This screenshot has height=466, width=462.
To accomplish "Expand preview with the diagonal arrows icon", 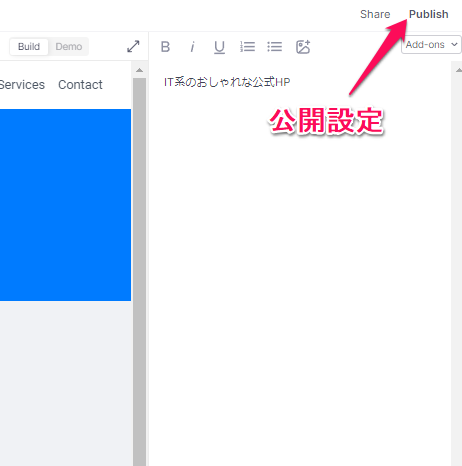I will pos(133,46).
